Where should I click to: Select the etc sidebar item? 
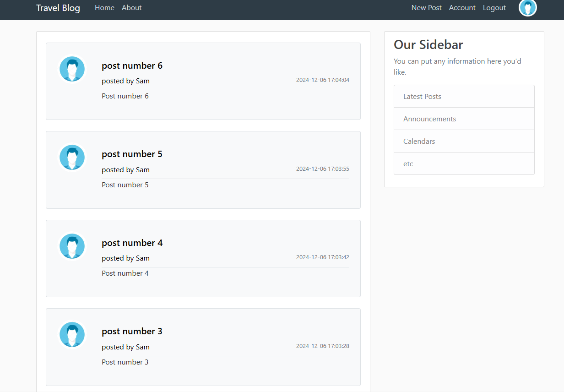464,163
